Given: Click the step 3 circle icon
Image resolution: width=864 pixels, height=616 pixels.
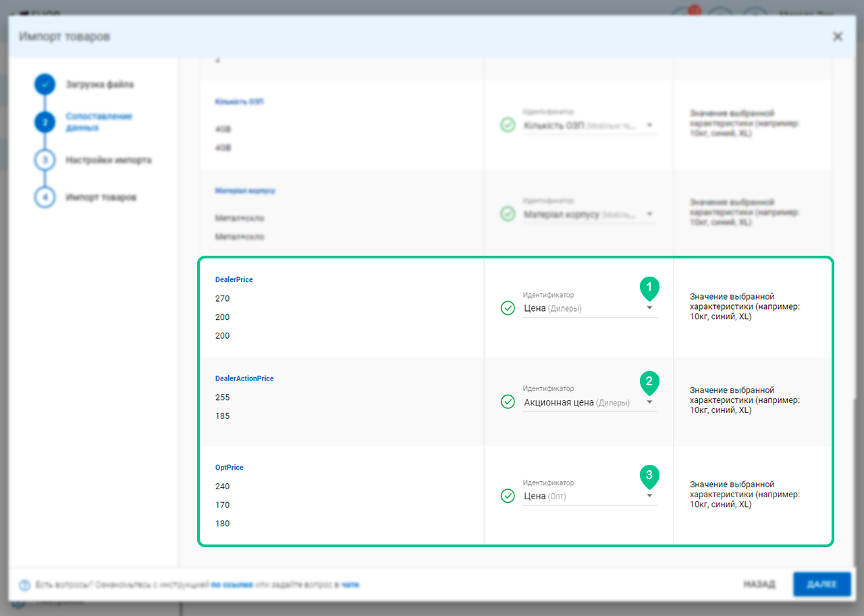Looking at the screenshot, I should (x=45, y=160).
